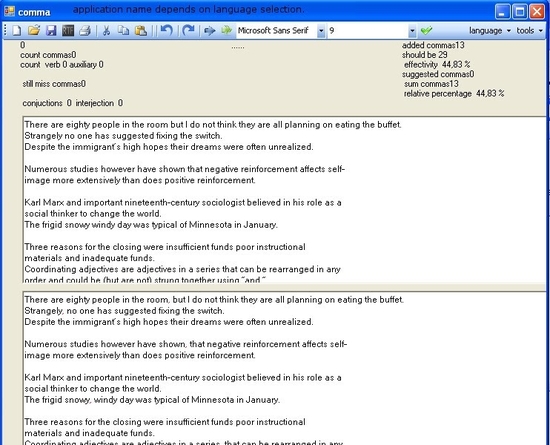Click 'There are eighty people in the room, but' in lower box
The image size is (550, 445).
click(105, 300)
